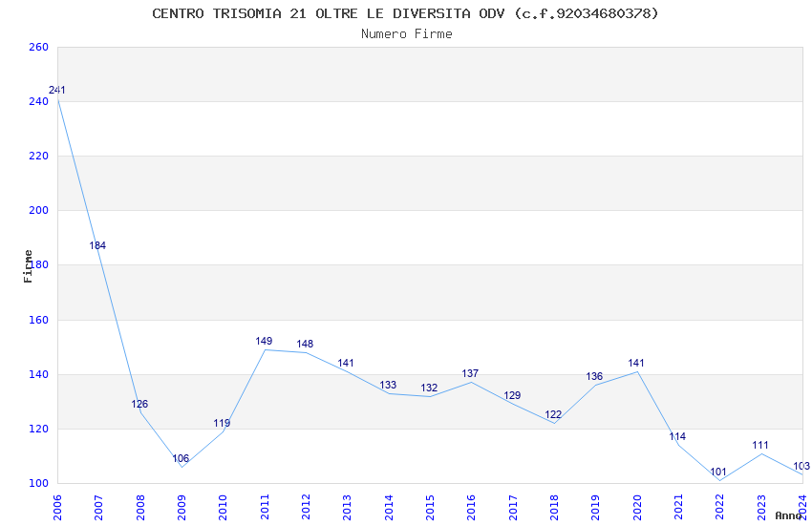Select the Numero Firme subtitle
This screenshot has height=525, width=812.
click(x=407, y=34)
